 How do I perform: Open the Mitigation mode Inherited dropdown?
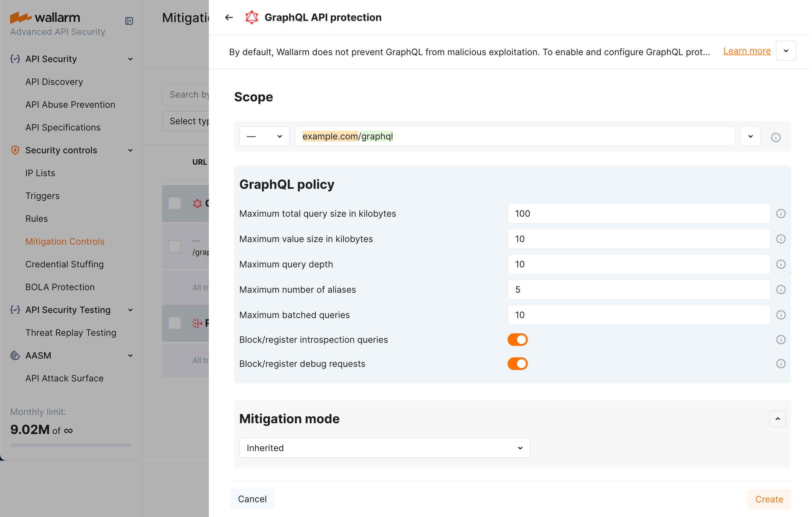pyautogui.click(x=384, y=448)
